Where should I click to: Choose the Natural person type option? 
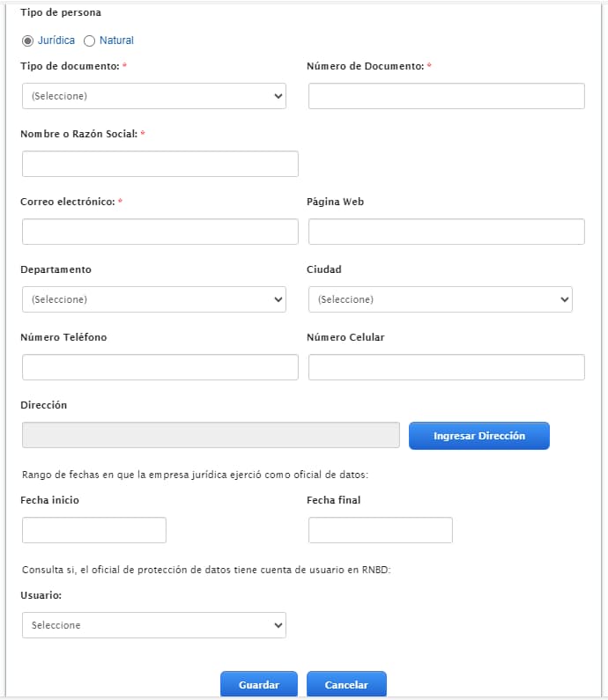89,41
